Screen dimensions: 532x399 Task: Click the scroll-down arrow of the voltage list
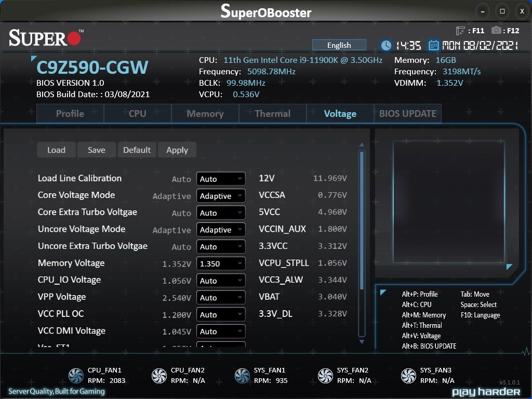pyautogui.click(x=362, y=342)
